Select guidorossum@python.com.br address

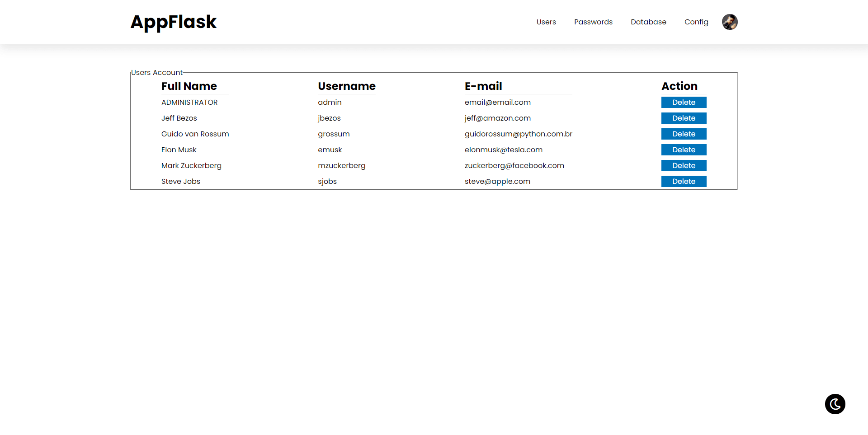click(519, 134)
